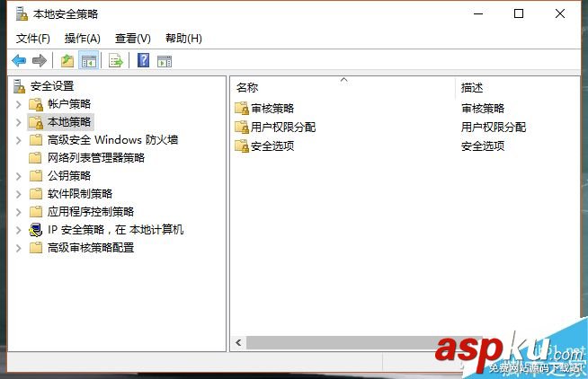
Task: Expand 高级安全 Windows 防火墙 node
Action: [18, 140]
